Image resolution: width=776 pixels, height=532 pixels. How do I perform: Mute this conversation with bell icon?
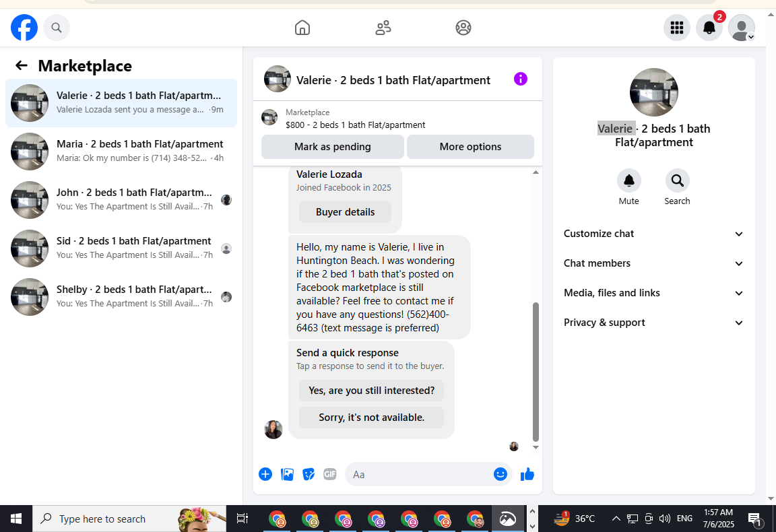click(628, 180)
